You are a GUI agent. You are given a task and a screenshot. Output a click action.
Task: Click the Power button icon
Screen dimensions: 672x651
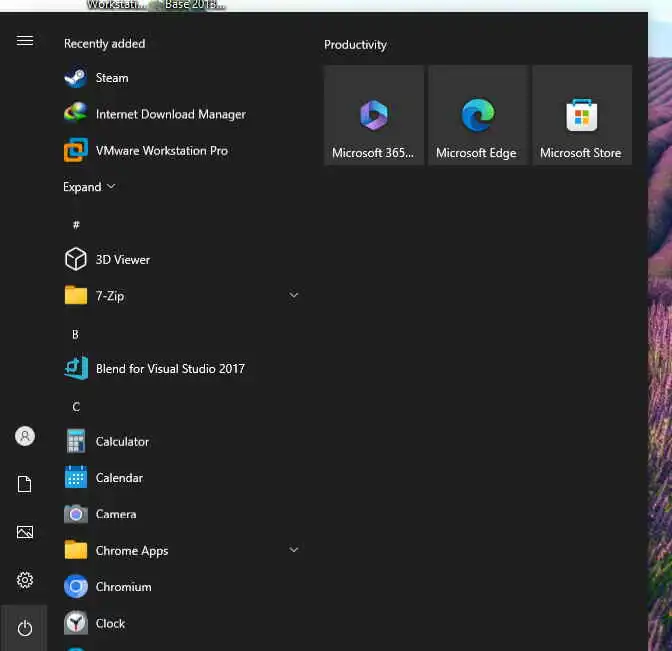click(x=25, y=628)
